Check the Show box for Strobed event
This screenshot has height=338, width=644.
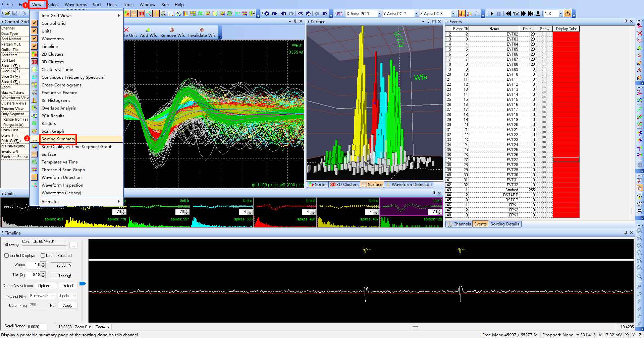[544, 190]
